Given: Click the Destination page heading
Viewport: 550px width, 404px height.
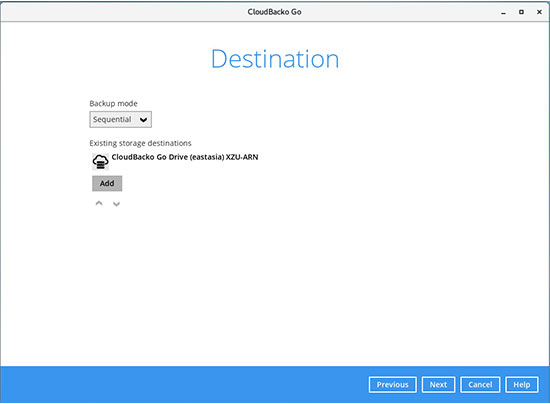Looking at the screenshot, I should pos(275,59).
